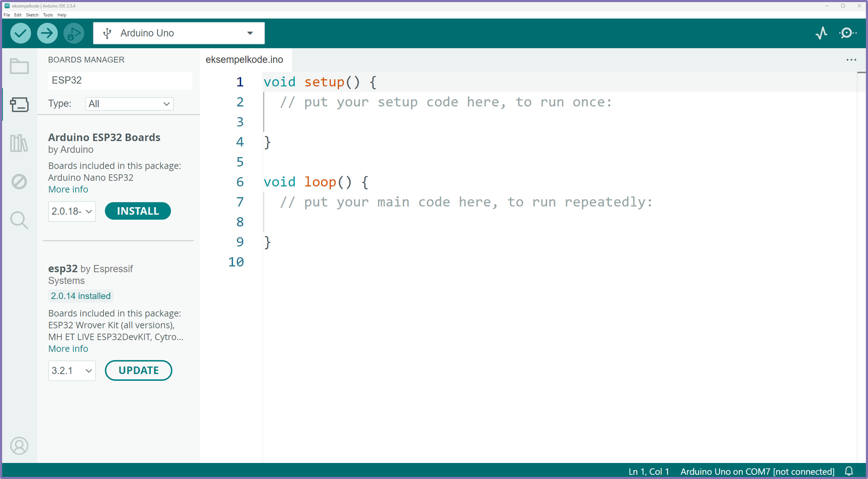Screen dimensions: 868x479
Task: Click the void setup() code line
Action: [320, 82]
